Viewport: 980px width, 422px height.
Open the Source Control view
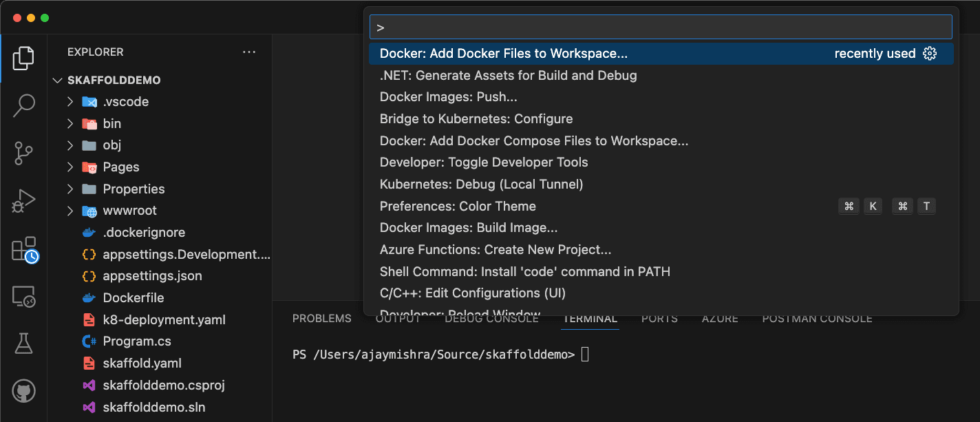(x=23, y=153)
